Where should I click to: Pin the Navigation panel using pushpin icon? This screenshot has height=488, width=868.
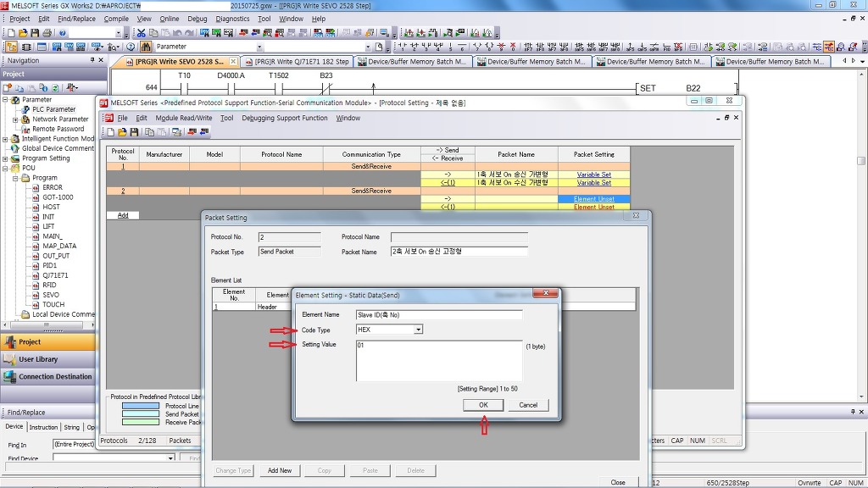click(x=92, y=60)
